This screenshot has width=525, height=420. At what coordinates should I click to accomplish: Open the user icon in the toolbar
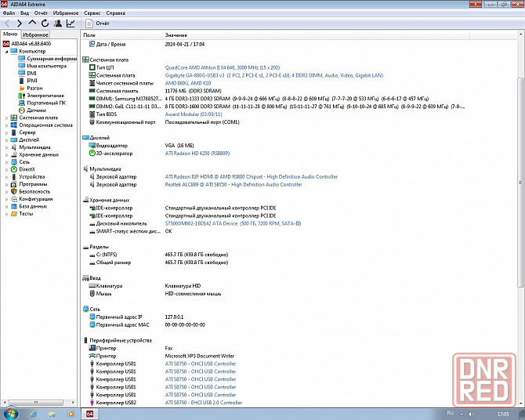pyautogui.click(x=57, y=23)
